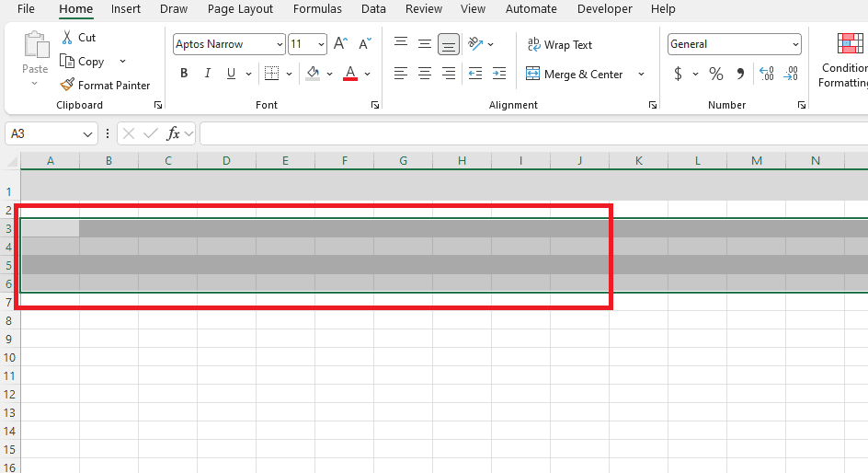Screen dimensions: 868x473
Task: Copy the selection
Action: 82,62
